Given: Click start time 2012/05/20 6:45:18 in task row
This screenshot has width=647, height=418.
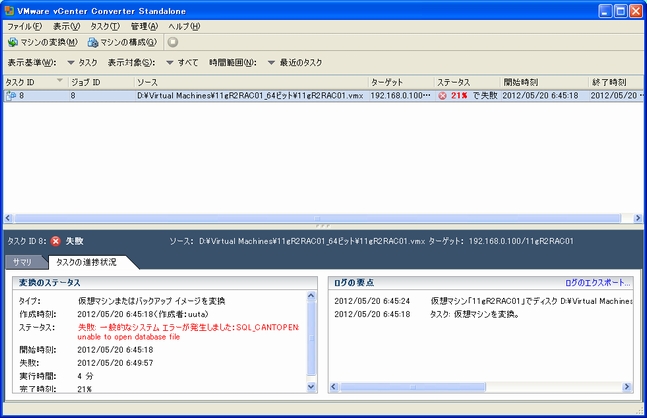Looking at the screenshot, I should (x=540, y=96).
